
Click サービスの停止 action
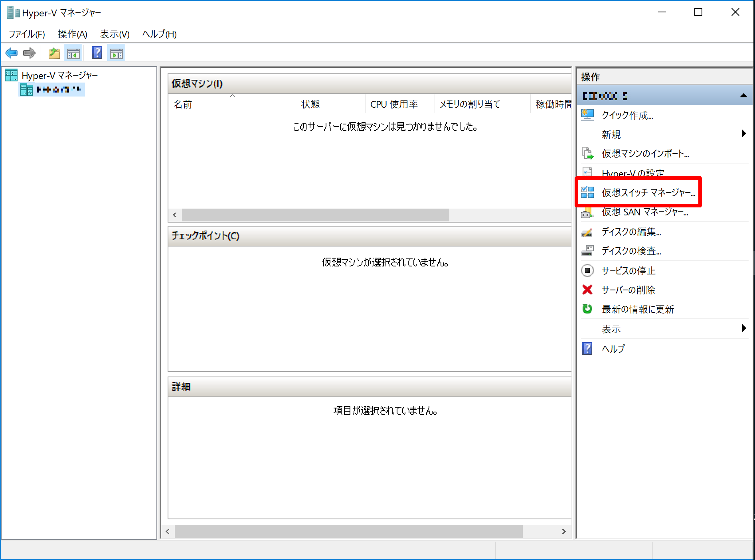point(629,271)
